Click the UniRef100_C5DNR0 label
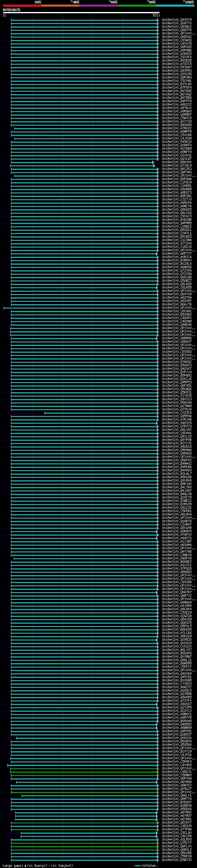The height and width of the screenshot is (868, 197). (x=177, y=775)
